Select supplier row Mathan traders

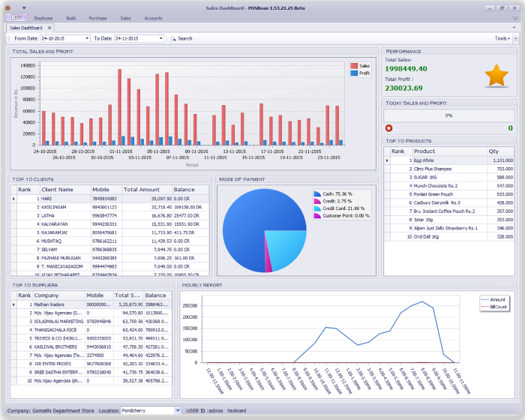[x=91, y=304]
